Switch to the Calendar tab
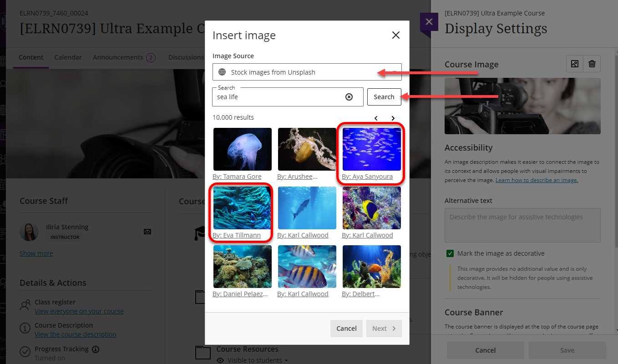The image size is (618, 364). tap(68, 57)
